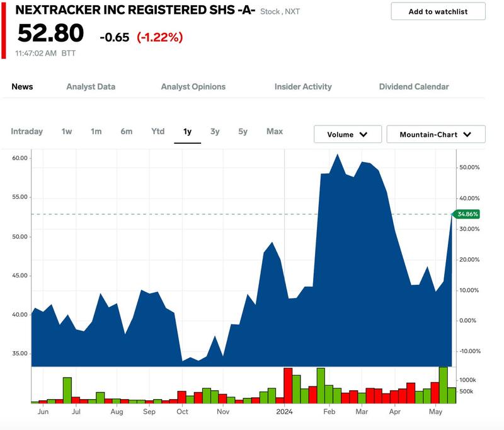Select the 1w time range
The width and height of the screenshot is (504, 430).
(67, 131)
